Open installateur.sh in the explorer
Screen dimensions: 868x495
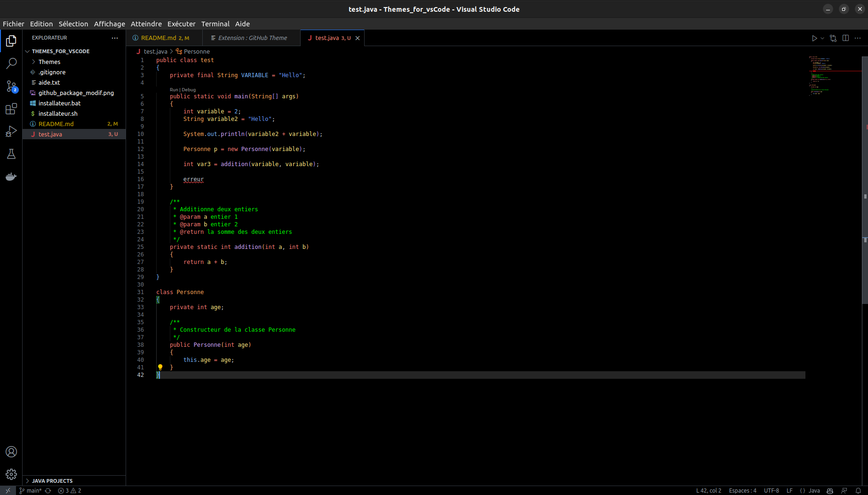(58, 113)
